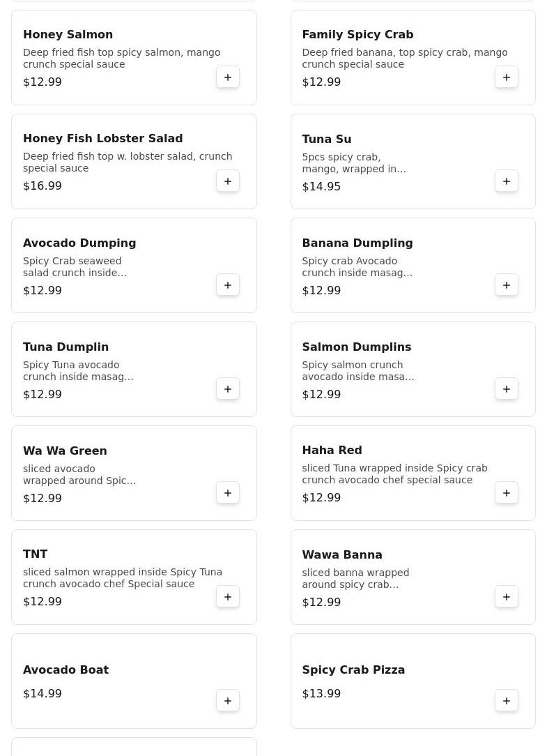Click plus icon beside Haha Red

(x=507, y=493)
